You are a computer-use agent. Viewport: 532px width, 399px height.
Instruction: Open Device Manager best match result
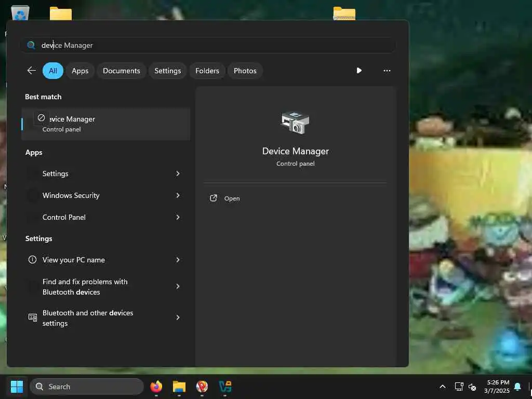[x=106, y=124]
